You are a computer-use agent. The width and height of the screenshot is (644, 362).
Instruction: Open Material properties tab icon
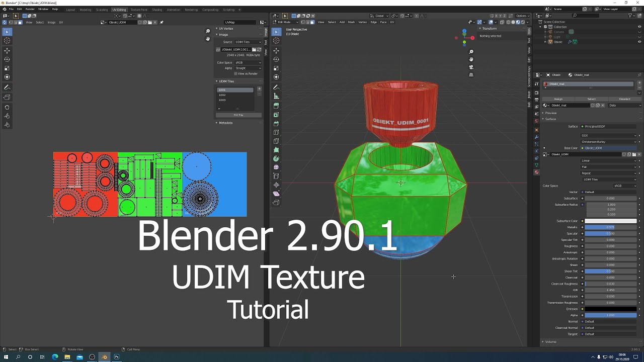pyautogui.click(x=536, y=172)
